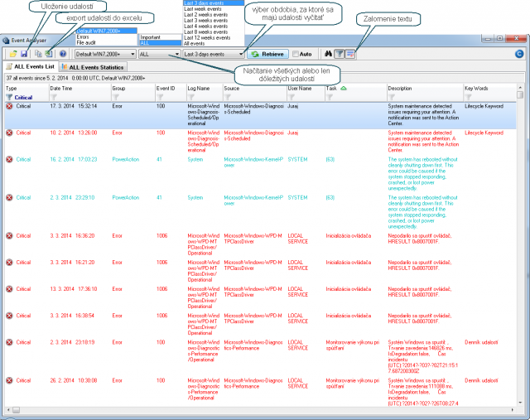Select date cell 2. 3. 2014 23:18:19

[x=72, y=343]
